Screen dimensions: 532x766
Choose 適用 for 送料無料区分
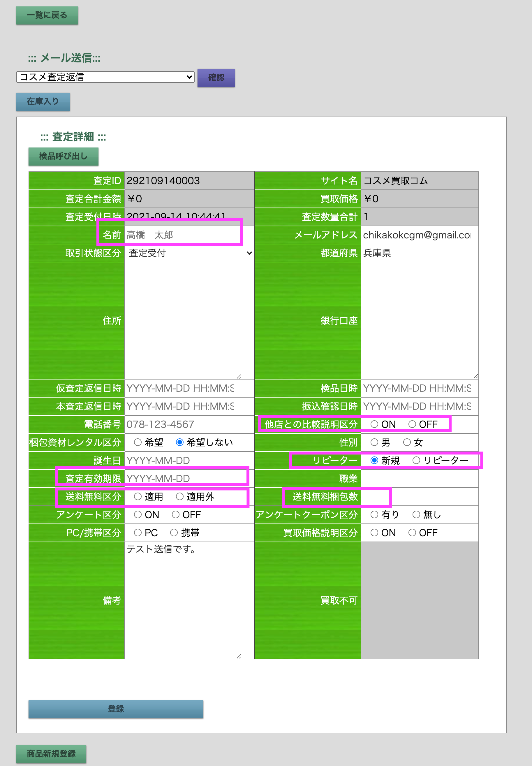click(138, 497)
